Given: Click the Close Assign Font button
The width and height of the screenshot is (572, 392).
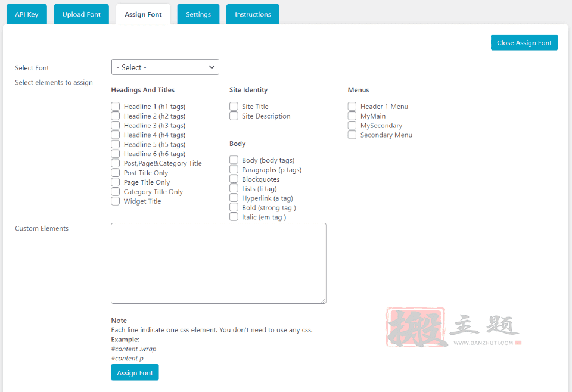Looking at the screenshot, I should (x=524, y=43).
